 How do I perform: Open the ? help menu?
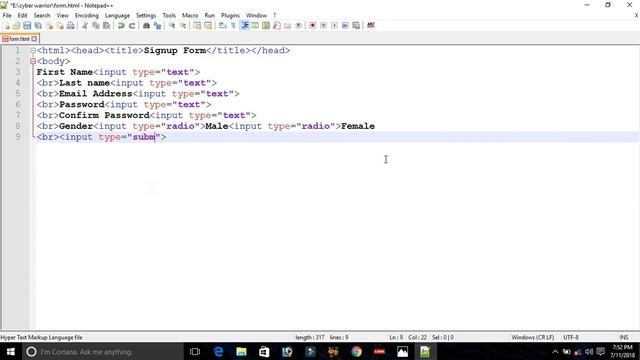pyautogui.click(x=275, y=16)
